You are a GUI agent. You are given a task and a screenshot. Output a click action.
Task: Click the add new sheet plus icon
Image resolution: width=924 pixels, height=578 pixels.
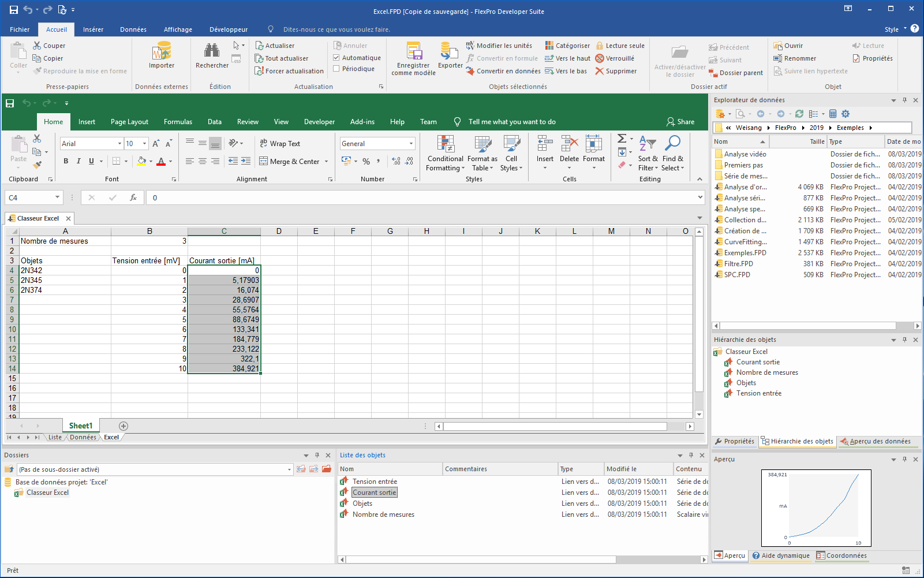click(x=123, y=426)
